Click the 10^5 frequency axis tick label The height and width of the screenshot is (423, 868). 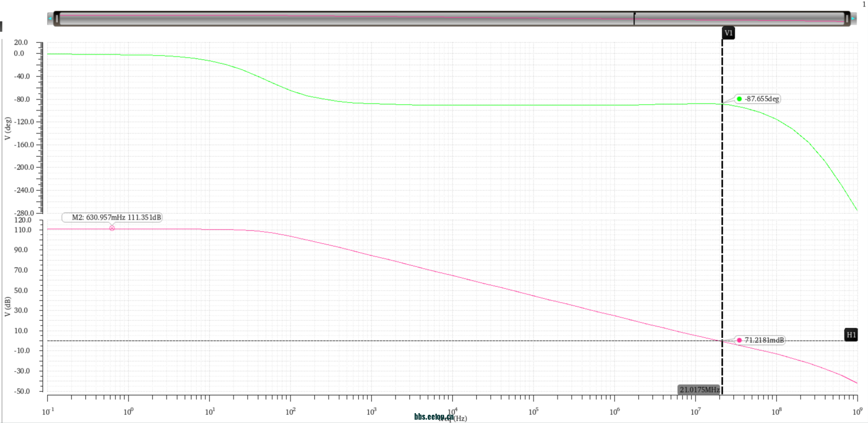(533, 411)
